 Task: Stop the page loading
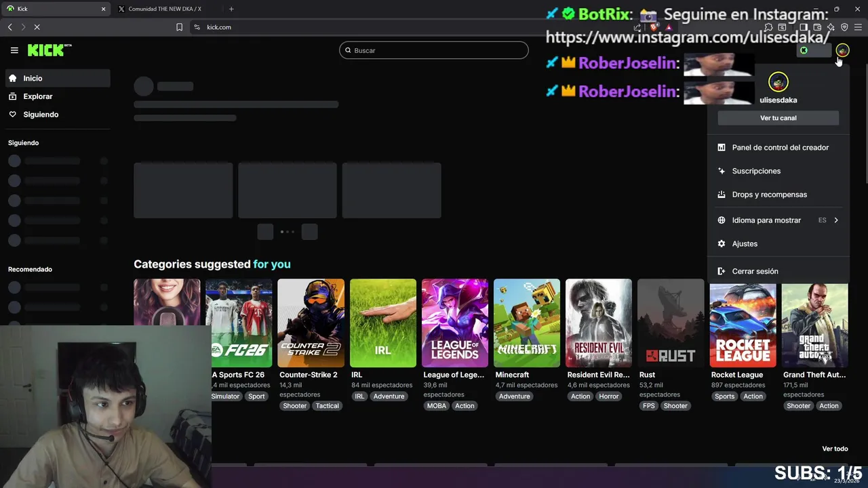[x=37, y=27]
